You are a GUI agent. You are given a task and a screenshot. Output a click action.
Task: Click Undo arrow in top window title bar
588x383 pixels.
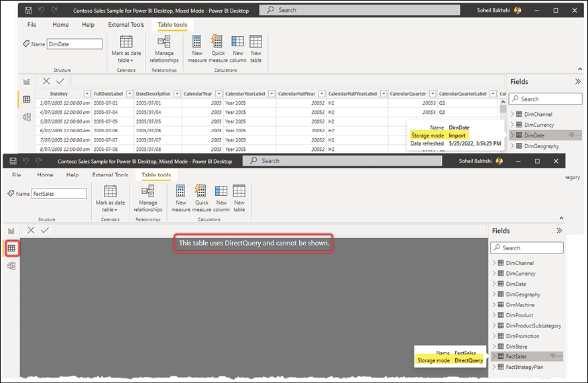[x=41, y=11]
